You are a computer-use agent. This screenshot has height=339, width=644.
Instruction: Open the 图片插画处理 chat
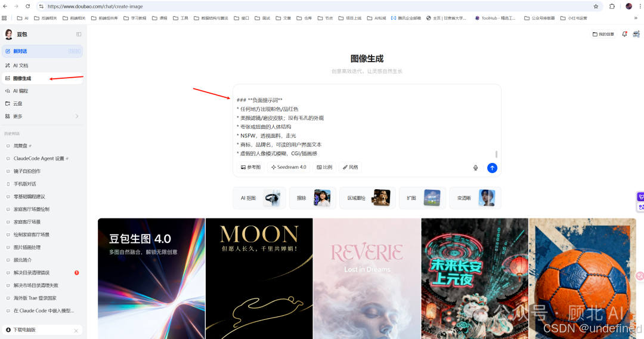click(x=43, y=247)
